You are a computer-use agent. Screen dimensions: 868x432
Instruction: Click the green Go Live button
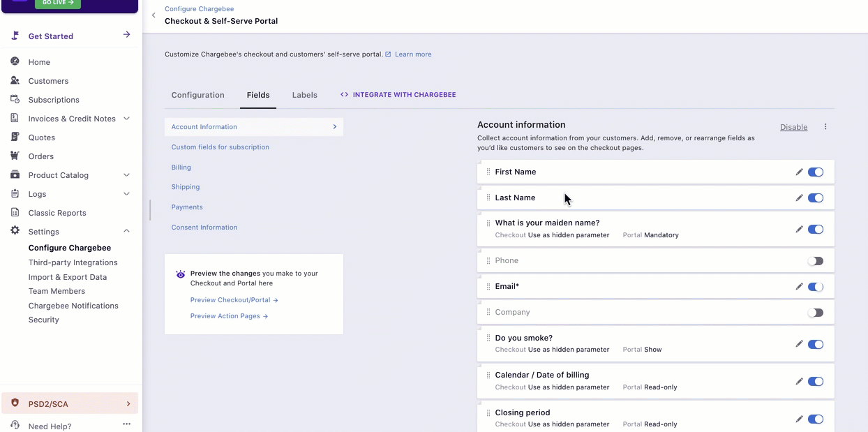[57, 3]
